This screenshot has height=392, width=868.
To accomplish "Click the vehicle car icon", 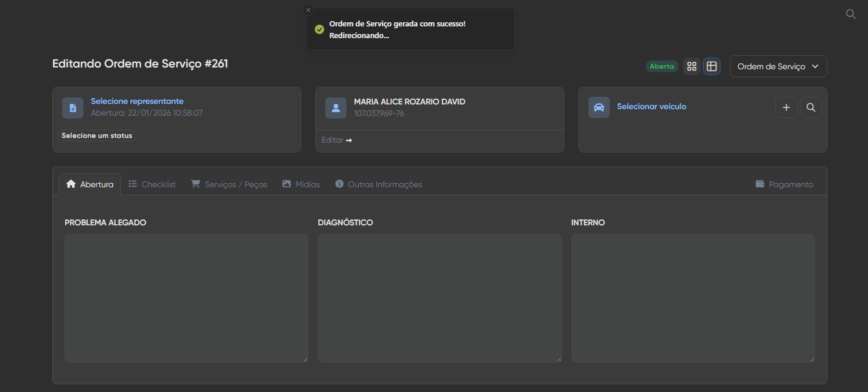I will pyautogui.click(x=599, y=108).
